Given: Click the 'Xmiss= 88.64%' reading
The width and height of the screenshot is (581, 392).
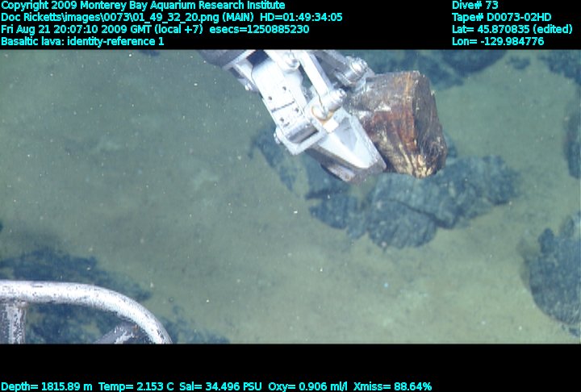Looking at the screenshot, I should coord(392,386).
